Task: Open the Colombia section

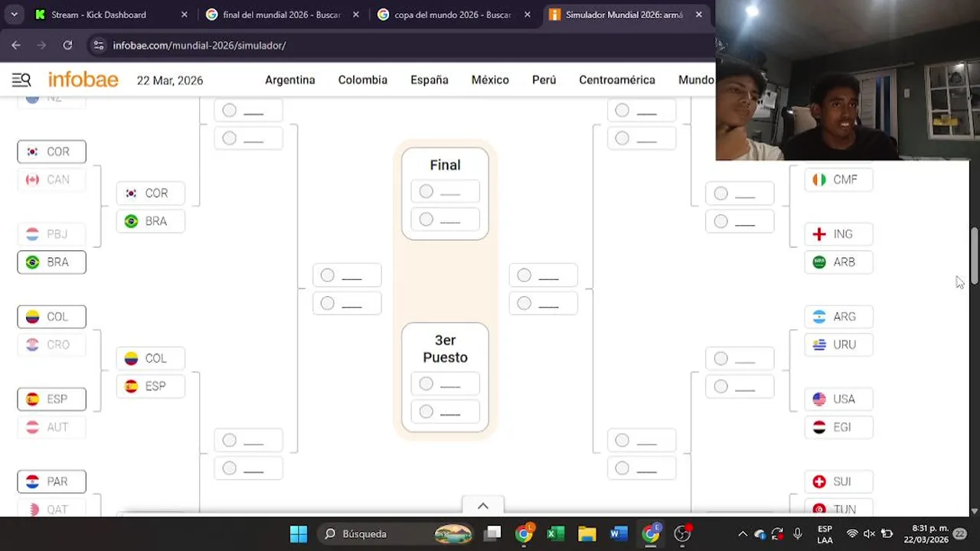Action: 363,80
